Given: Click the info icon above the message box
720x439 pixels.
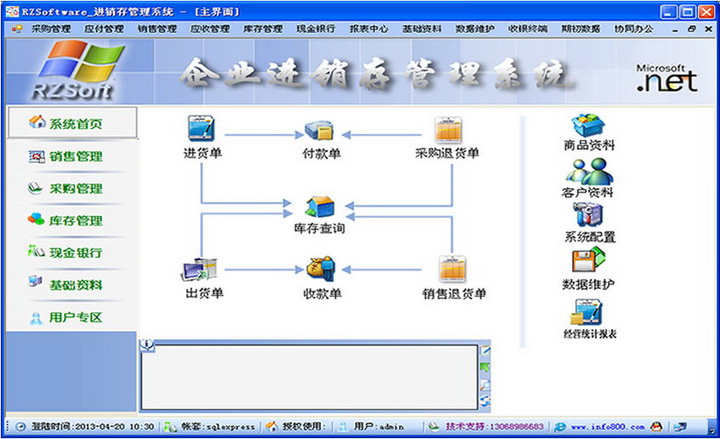Looking at the screenshot, I should (147, 344).
